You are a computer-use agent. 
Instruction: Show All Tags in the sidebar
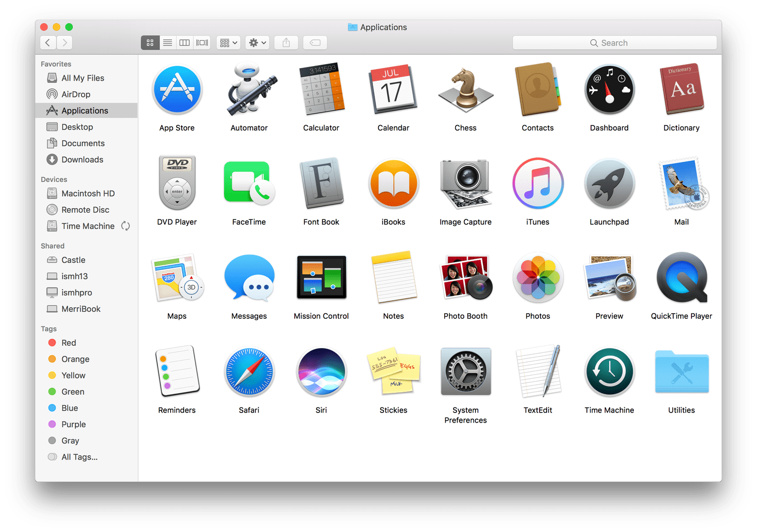pos(86,457)
